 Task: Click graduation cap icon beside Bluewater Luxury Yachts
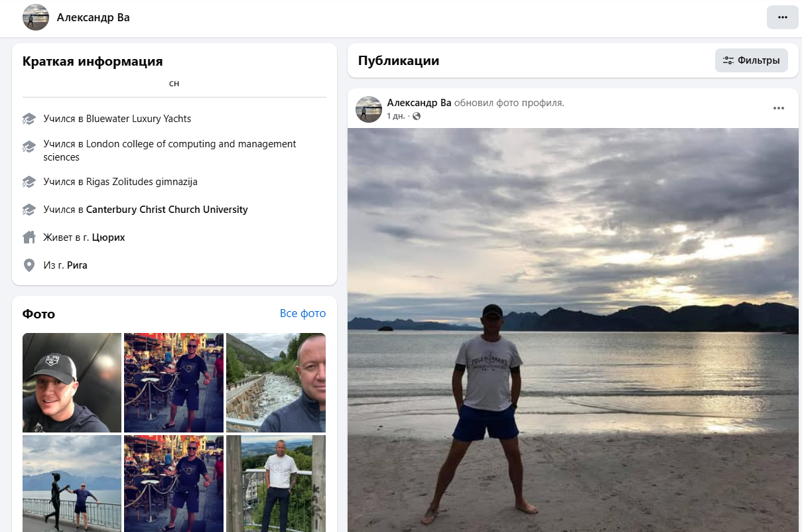29,119
